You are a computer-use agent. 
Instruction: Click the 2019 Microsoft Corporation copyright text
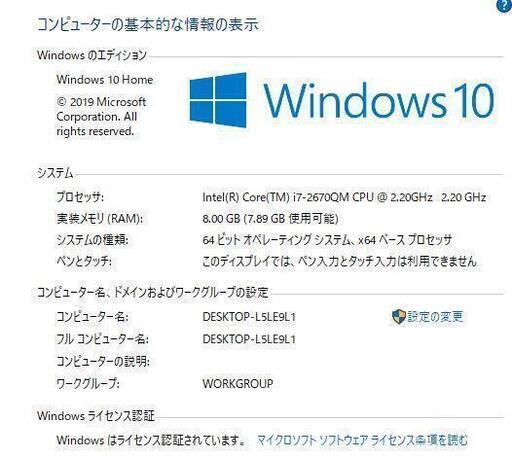tap(101, 117)
